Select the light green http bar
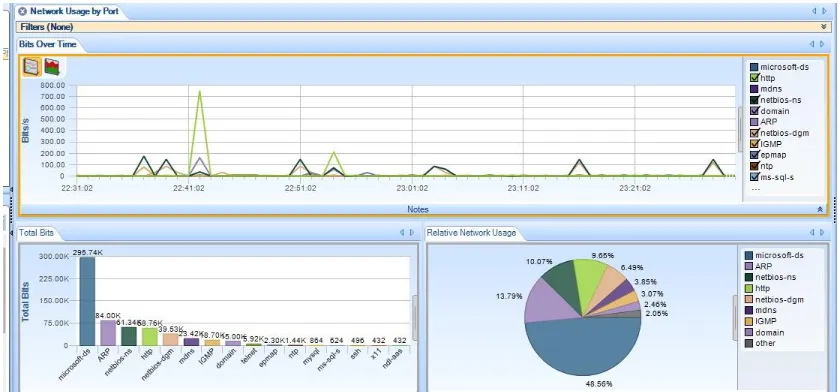Image resolution: width=838 pixels, height=392 pixels. coord(150,336)
